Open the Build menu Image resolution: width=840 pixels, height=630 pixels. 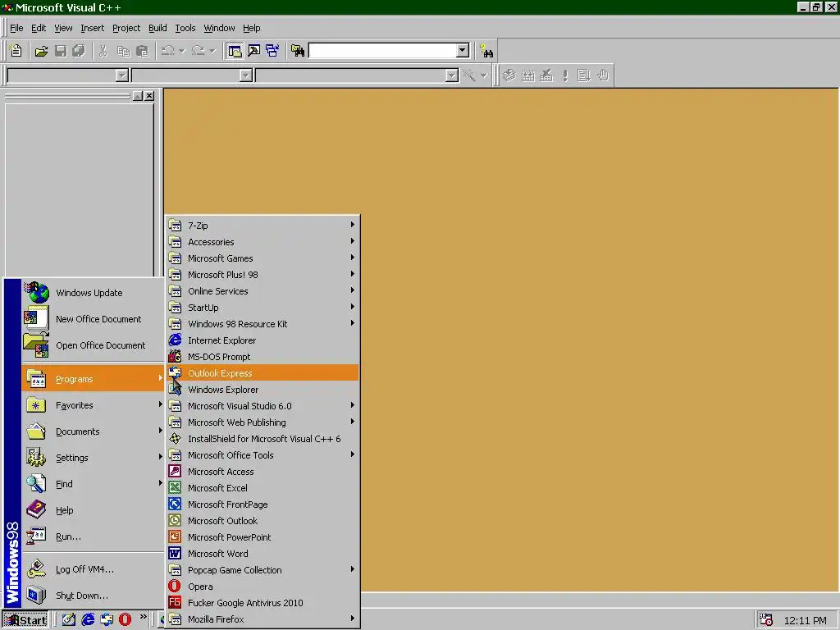[157, 28]
